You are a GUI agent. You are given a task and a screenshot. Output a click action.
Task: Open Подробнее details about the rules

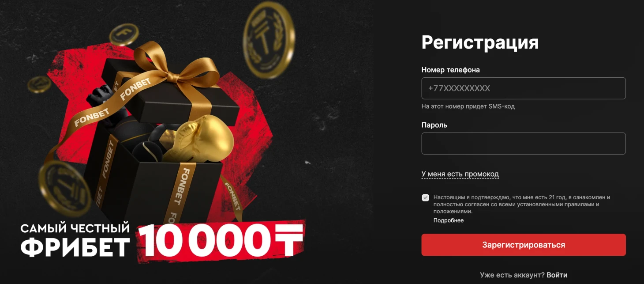pyautogui.click(x=449, y=220)
